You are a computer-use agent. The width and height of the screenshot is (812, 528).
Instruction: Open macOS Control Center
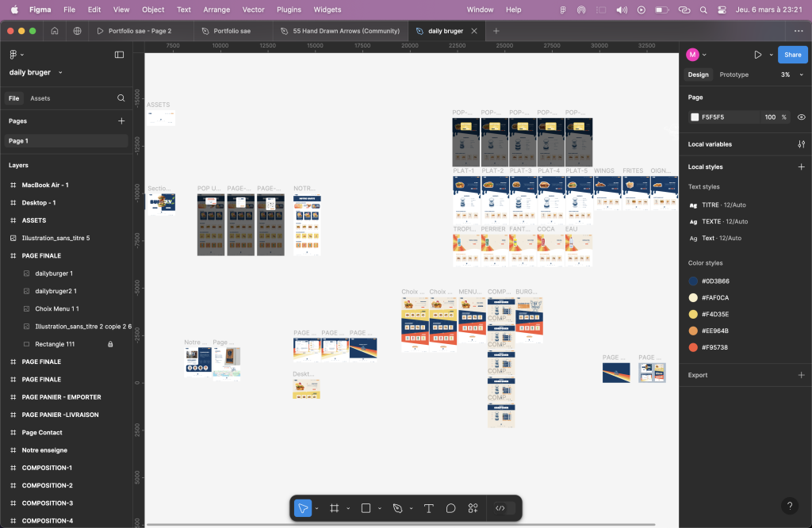pos(722,10)
